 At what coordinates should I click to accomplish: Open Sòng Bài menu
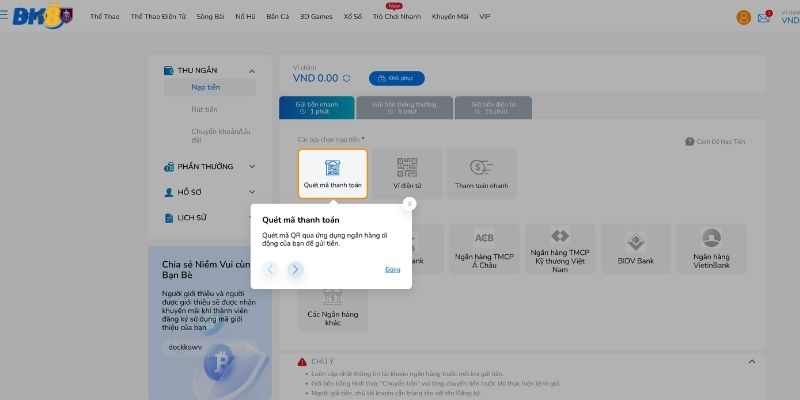click(210, 16)
